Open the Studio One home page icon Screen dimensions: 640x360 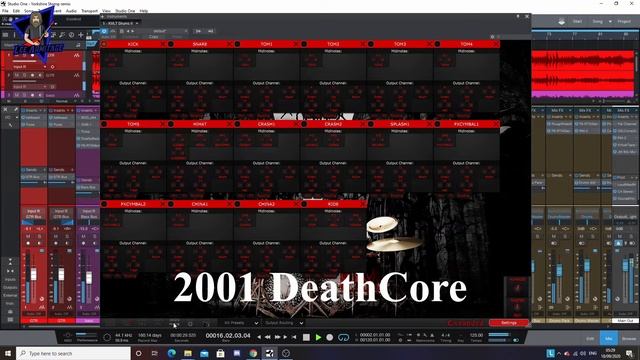click(562, 21)
